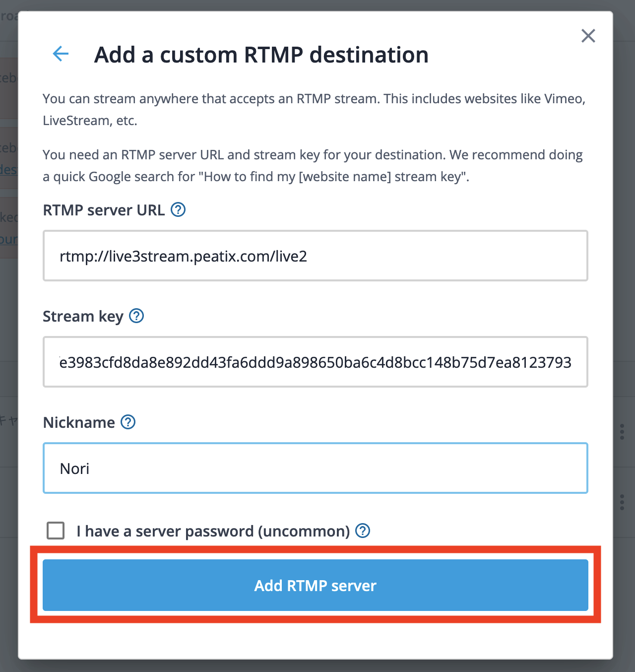Go back using the blue arrow icon
This screenshot has height=672, width=635.
click(61, 54)
